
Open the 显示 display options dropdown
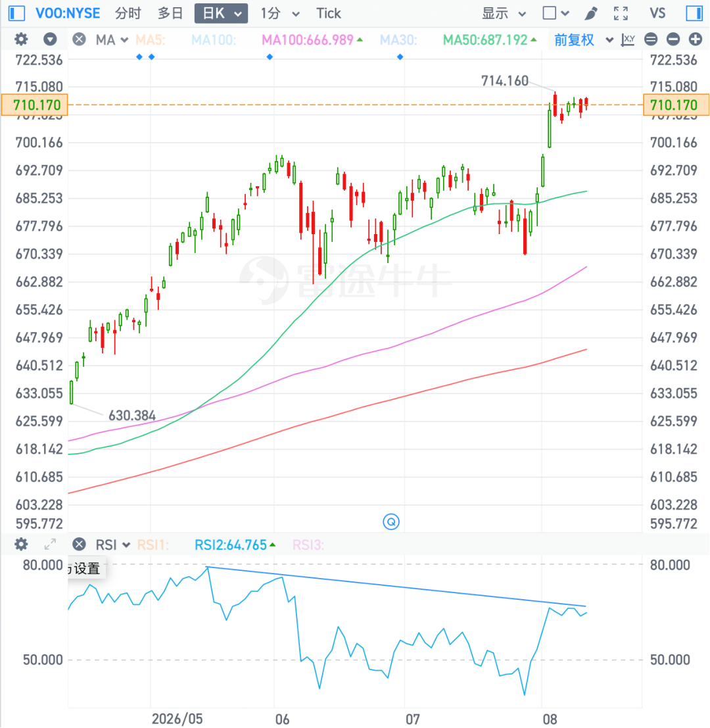coord(504,13)
